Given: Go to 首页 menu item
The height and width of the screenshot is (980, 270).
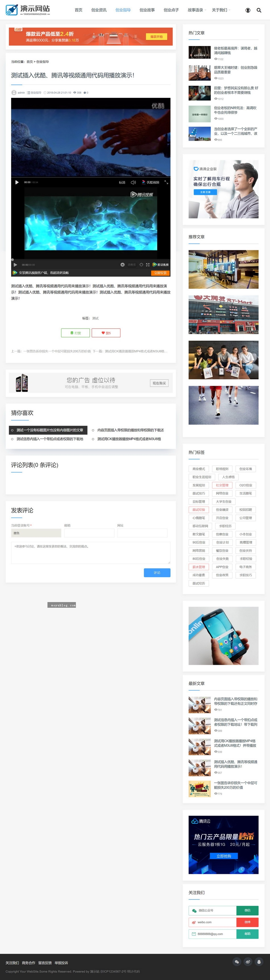Looking at the screenshot, I should click(78, 10).
